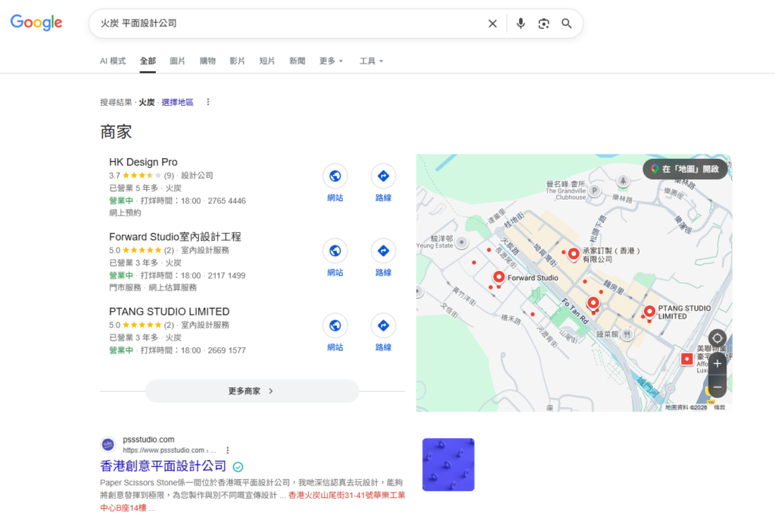This screenshot has width=775, height=532.
Task: Open Forward Studio室內設計工程 listing title
Action: pos(175,237)
